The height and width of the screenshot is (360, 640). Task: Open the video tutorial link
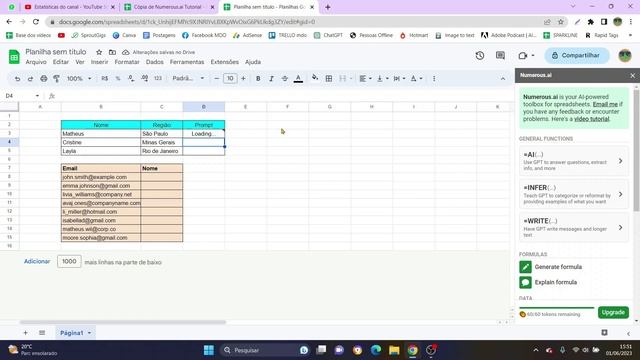[x=591, y=119]
